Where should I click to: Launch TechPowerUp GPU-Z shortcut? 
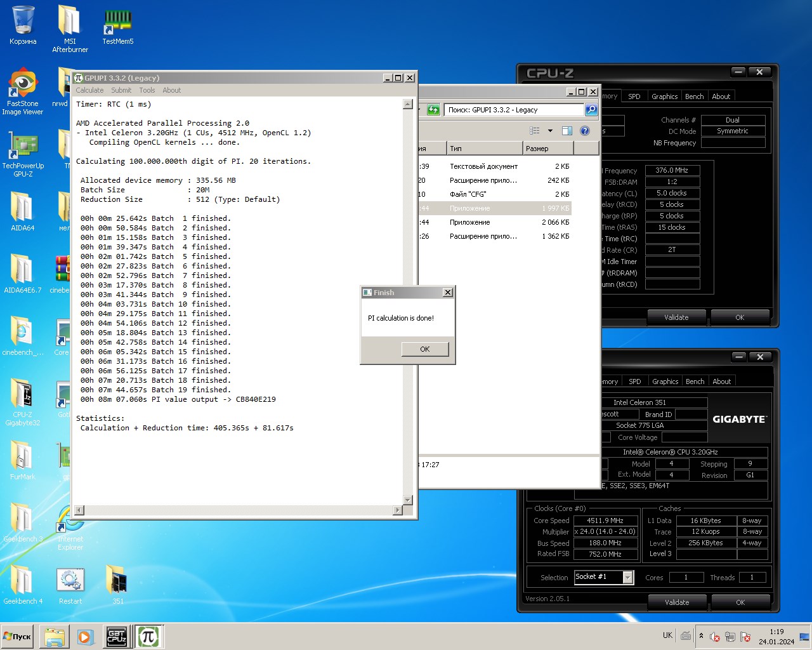point(23,154)
